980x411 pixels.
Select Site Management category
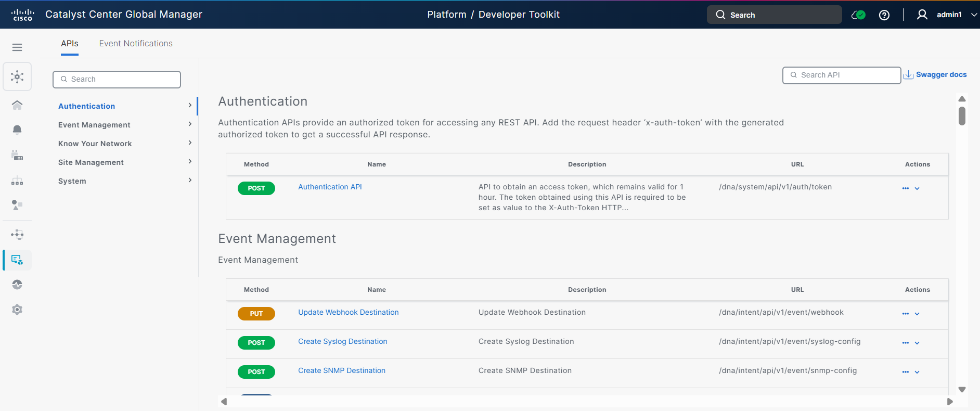91,162
